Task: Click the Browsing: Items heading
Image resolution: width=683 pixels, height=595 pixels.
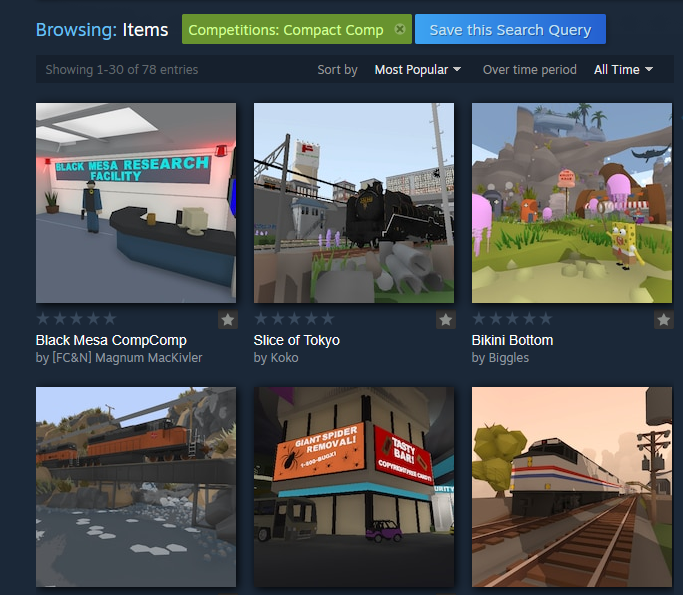Action: [x=102, y=30]
